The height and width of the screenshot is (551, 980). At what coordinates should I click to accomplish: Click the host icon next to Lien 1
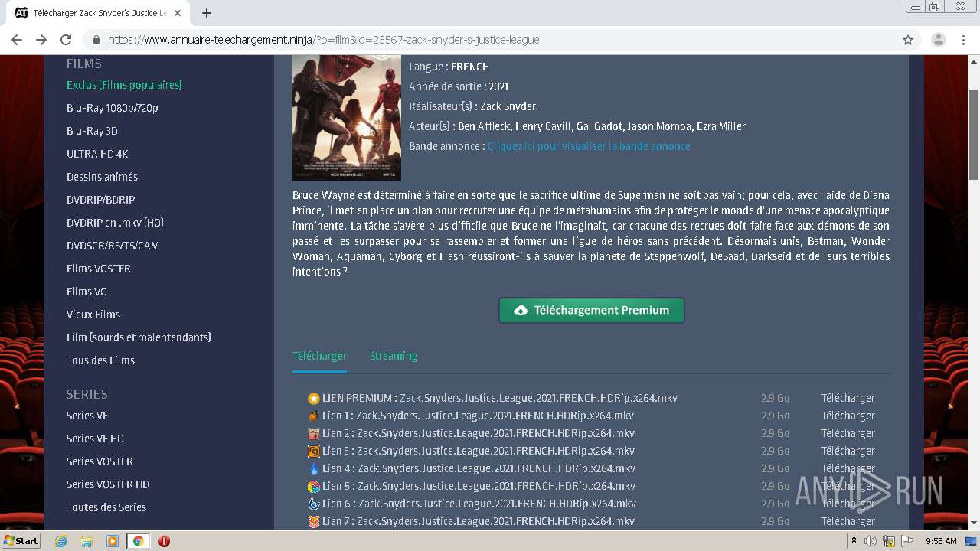click(314, 416)
